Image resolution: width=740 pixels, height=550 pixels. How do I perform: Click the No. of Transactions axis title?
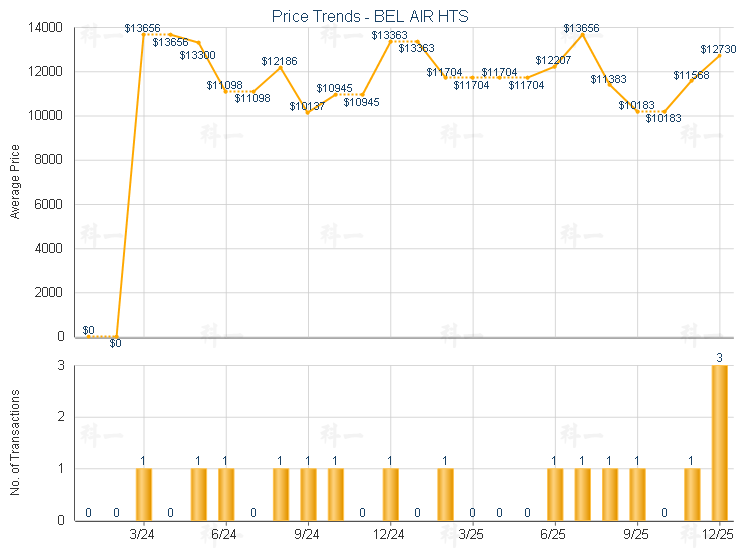click(x=15, y=443)
